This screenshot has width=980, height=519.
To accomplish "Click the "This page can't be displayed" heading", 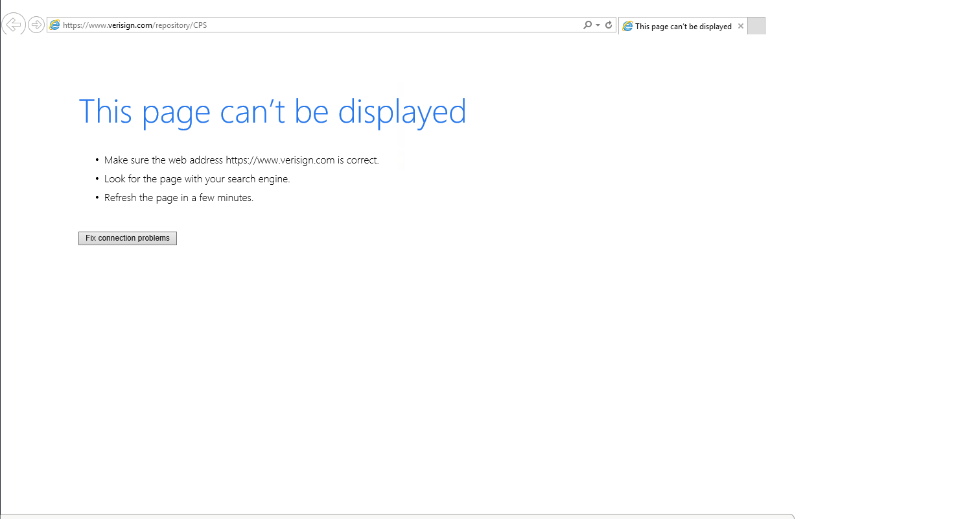I will click(x=272, y=111).
